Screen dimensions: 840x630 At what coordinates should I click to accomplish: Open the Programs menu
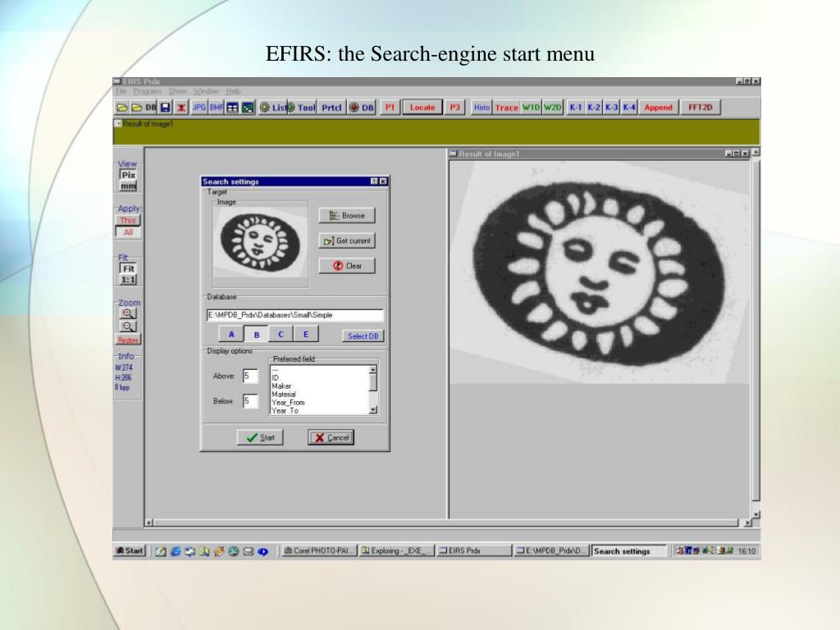(x=148, y=92)
